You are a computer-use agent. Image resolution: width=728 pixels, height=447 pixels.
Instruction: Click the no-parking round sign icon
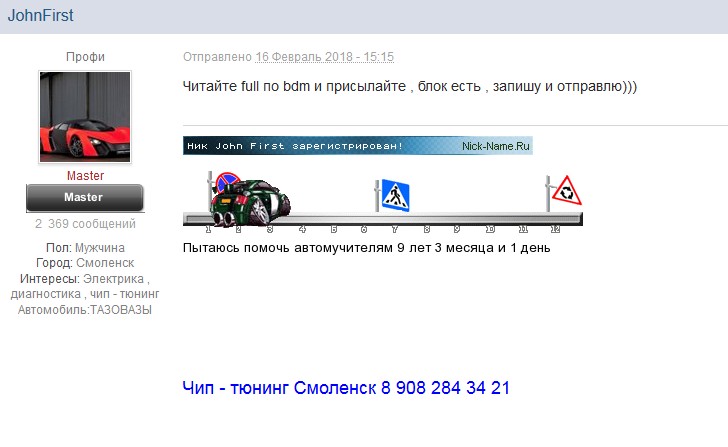point(227,181)
